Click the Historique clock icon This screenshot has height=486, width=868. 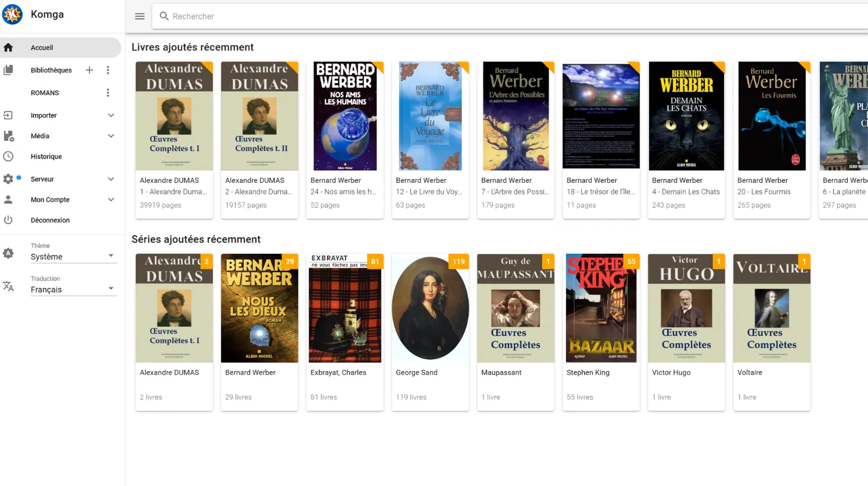click(x=8, y=156)
